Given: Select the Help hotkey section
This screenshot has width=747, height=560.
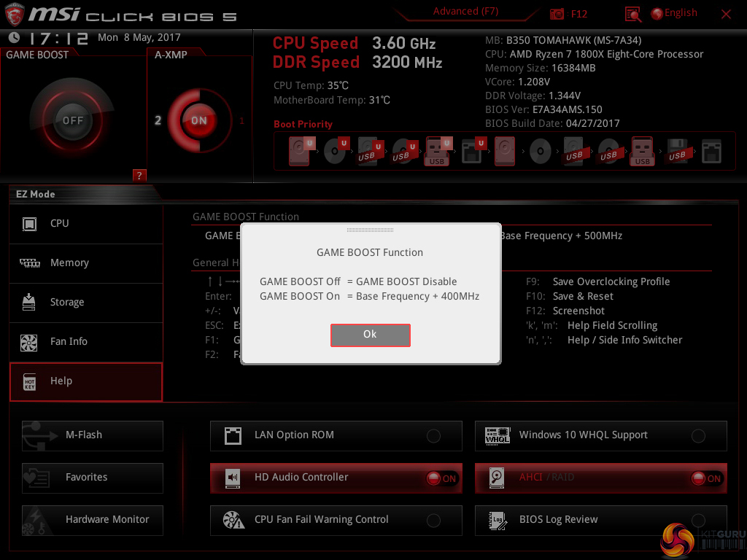Looking at the screenshot, I should (86, 381).
